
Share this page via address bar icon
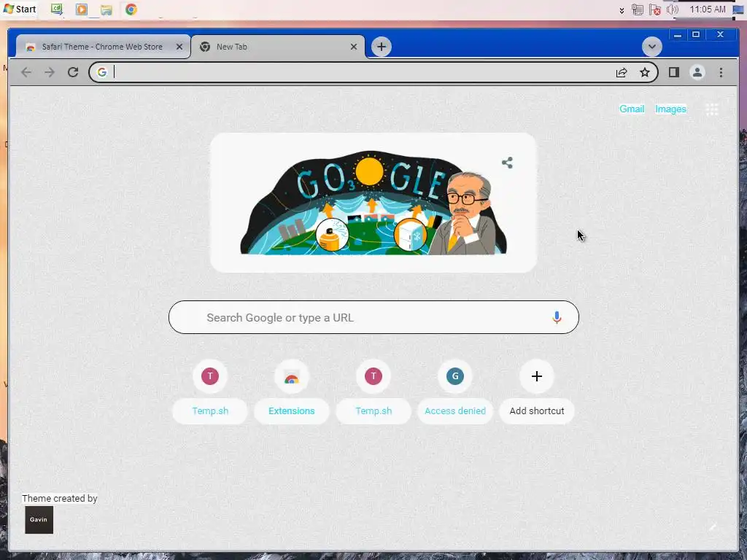point(622,72)
